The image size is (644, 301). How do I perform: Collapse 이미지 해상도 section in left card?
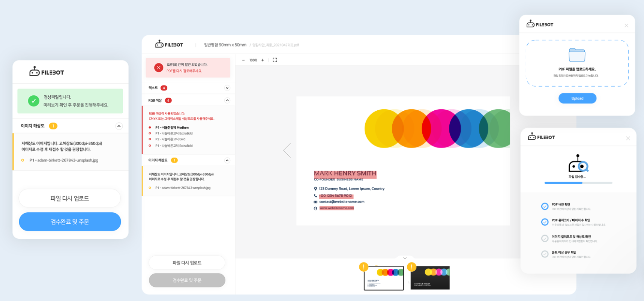(x=119, y=126)
